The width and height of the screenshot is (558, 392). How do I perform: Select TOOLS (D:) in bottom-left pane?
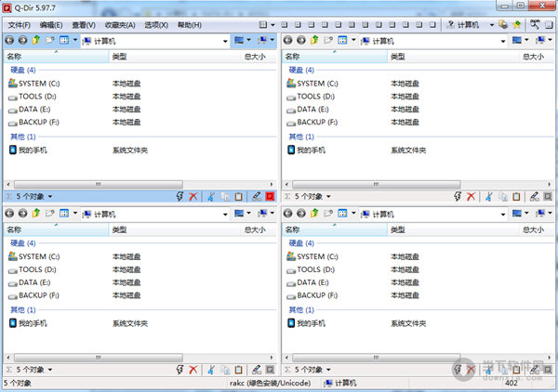[x=32, y=269]
